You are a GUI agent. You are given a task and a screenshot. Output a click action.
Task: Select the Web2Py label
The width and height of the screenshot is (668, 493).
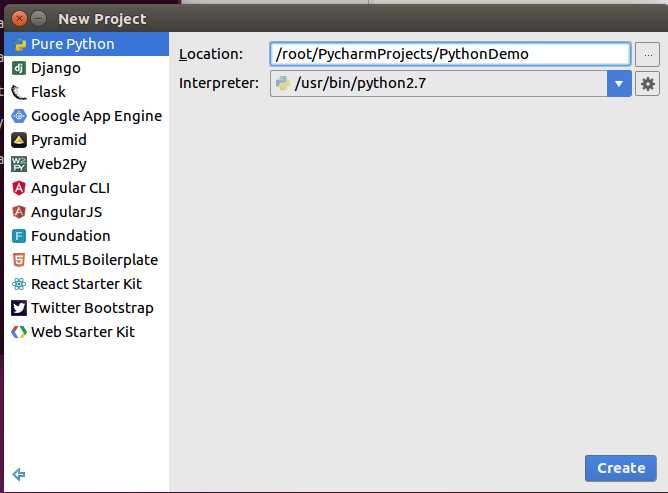point(59,164)
